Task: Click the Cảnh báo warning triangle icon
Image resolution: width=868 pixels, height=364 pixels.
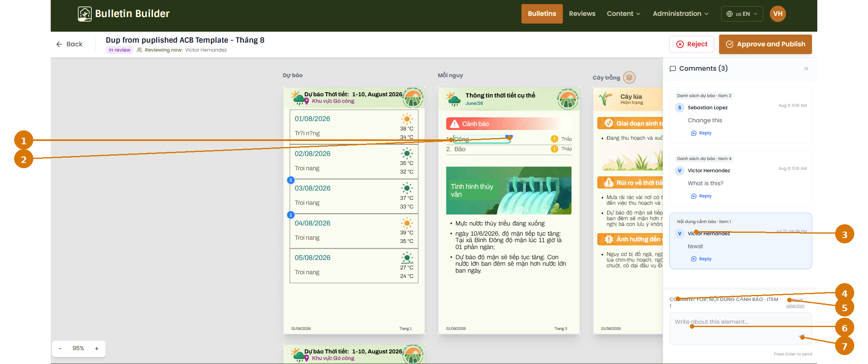Action: [455, 124]
